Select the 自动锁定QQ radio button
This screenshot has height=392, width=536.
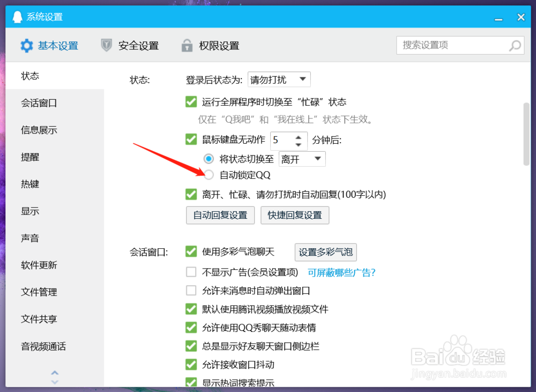click(x=208, y=175)
